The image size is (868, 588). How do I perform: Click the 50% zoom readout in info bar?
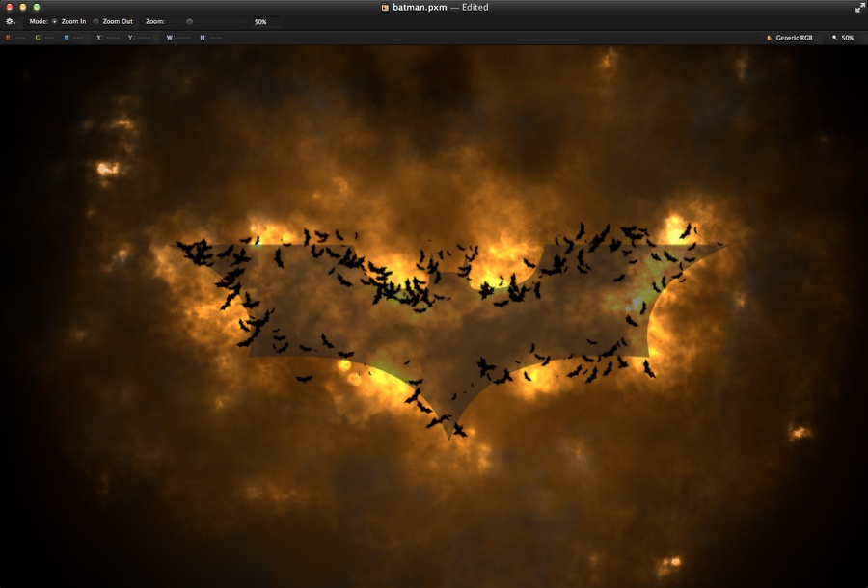848,38
